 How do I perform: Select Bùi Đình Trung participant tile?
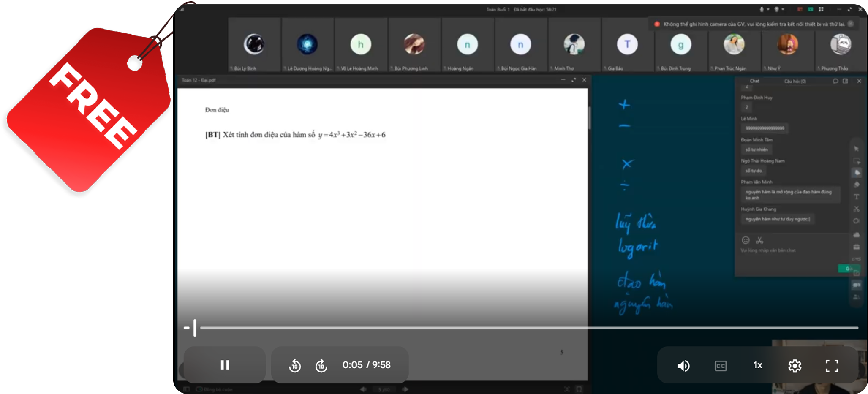tap(681, 45)
